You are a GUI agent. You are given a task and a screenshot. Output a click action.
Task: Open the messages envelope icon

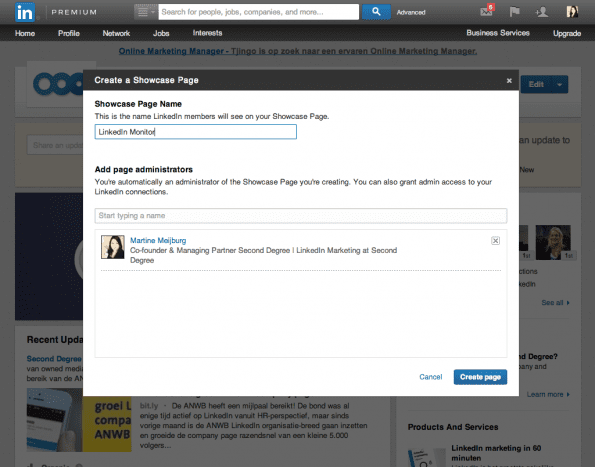[x=487, y=11]
